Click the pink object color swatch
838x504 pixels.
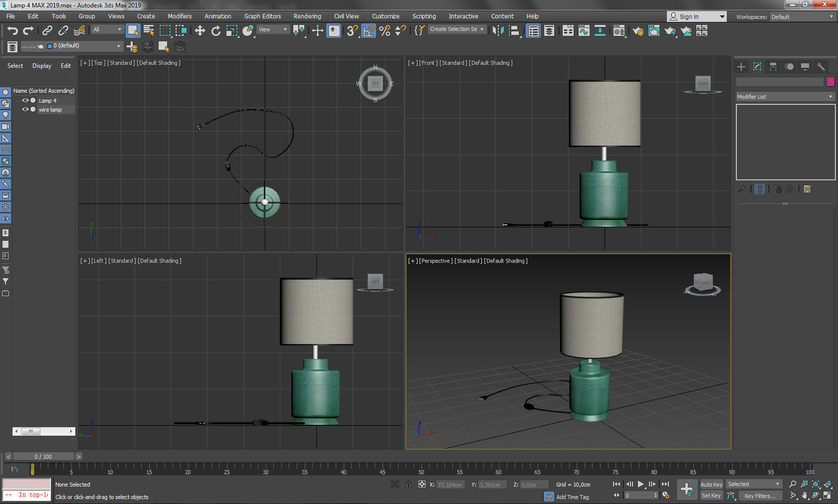pos(831,82)
